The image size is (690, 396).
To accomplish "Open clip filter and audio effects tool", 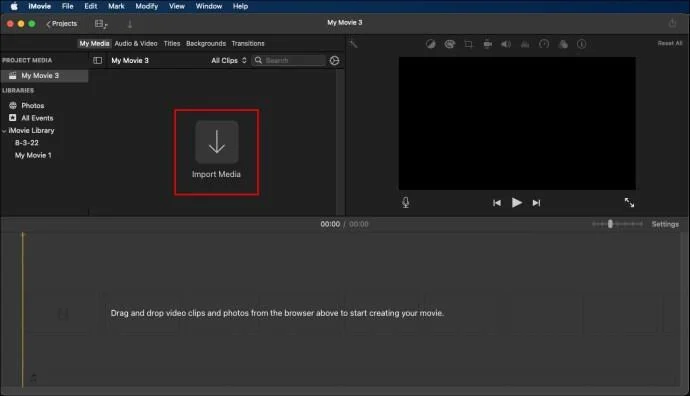I will [x=563, y=44].
